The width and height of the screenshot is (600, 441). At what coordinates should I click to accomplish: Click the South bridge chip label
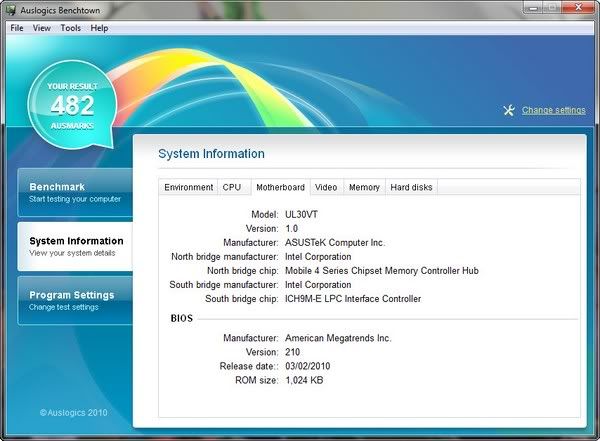click(242, 299)
